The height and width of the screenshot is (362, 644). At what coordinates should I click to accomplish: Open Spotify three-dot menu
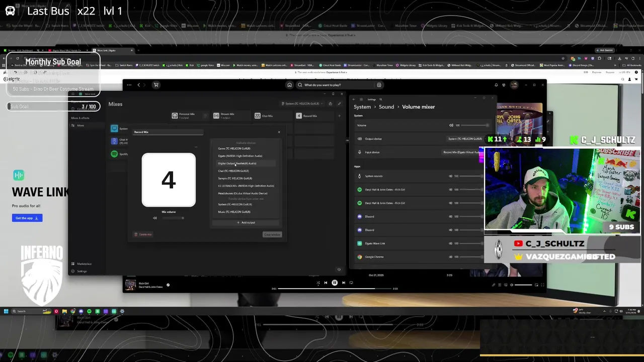click(129, 85)
